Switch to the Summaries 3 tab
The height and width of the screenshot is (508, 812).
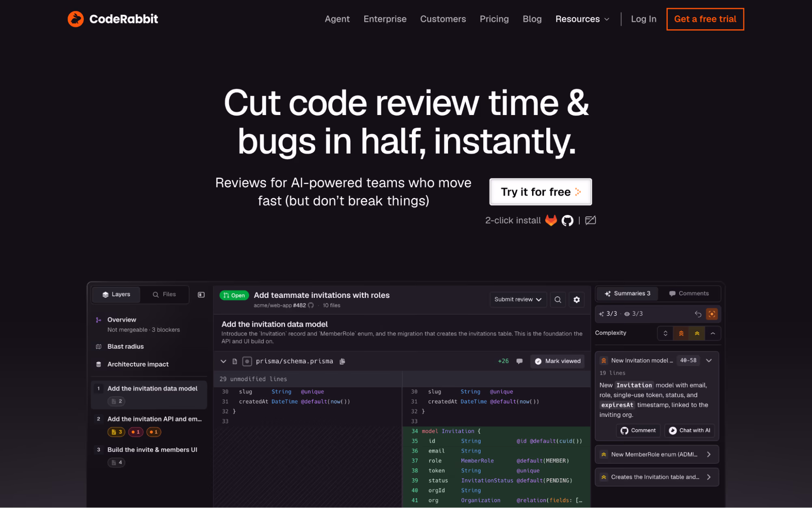tap(627, 293)
